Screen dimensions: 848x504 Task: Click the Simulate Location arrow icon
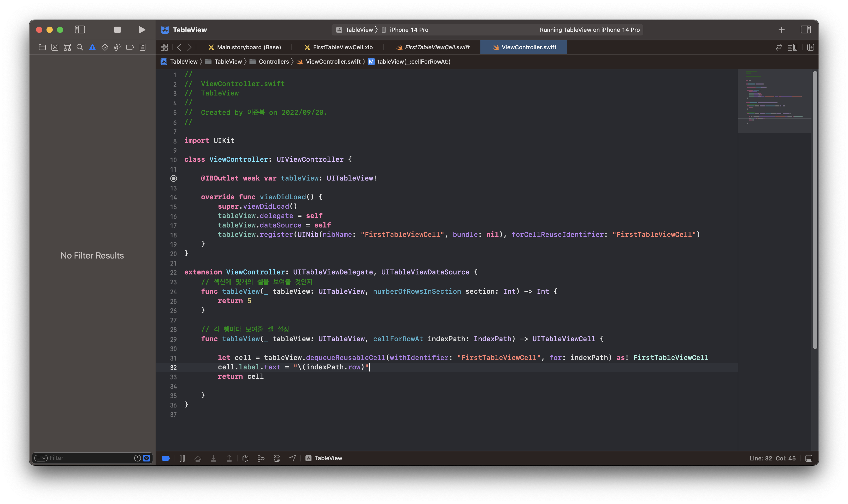292,458
